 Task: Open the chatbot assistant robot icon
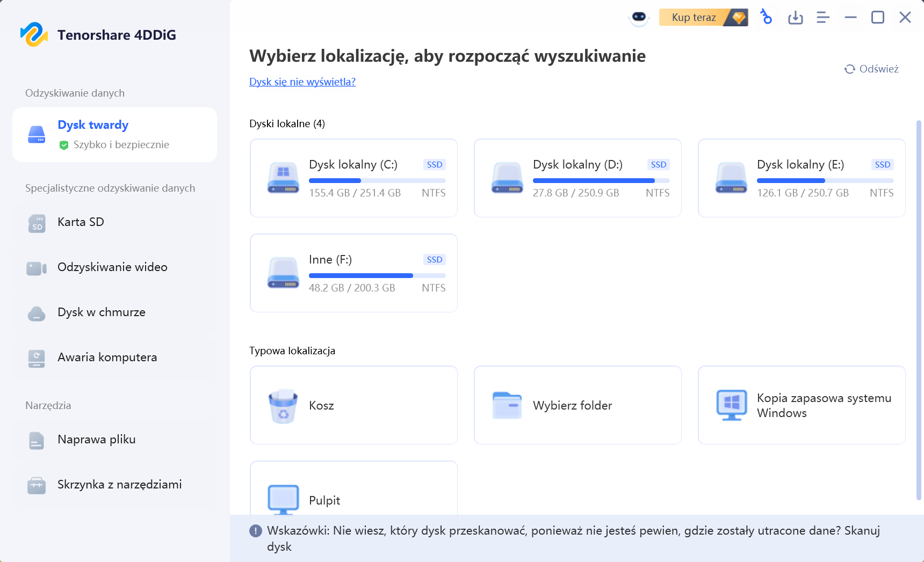coord(639,18)
